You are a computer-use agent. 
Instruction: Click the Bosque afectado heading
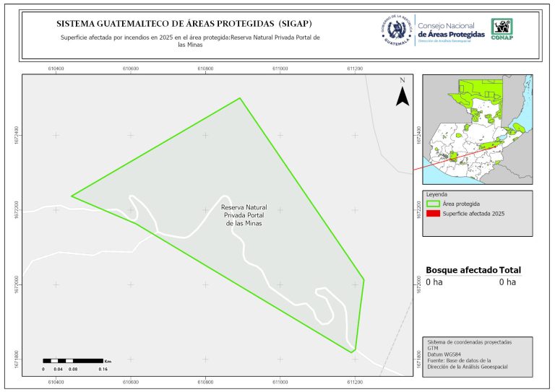pos(461,270)
